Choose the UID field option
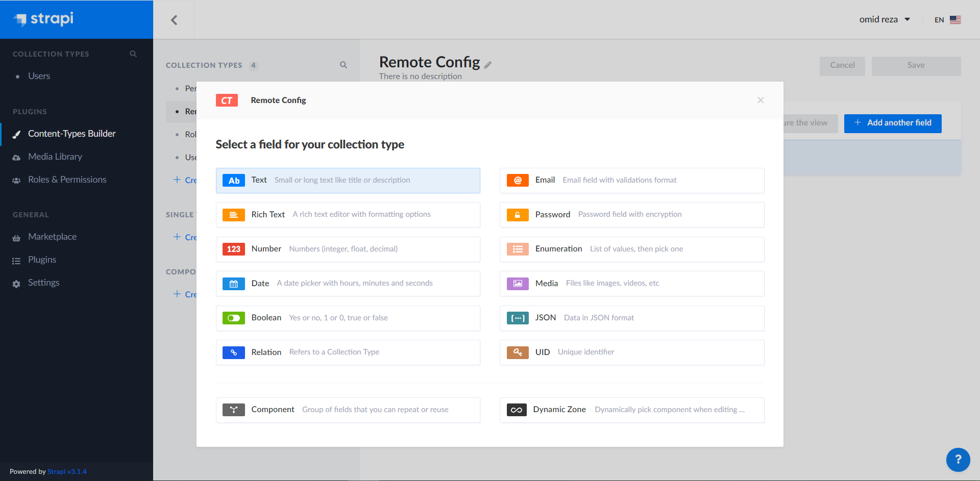Image resolution: width=980 pixels, height=481 pixels. 632,352
